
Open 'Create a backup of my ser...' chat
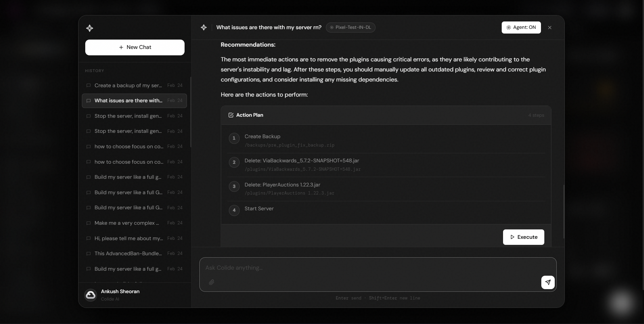(x=134, y=86)
